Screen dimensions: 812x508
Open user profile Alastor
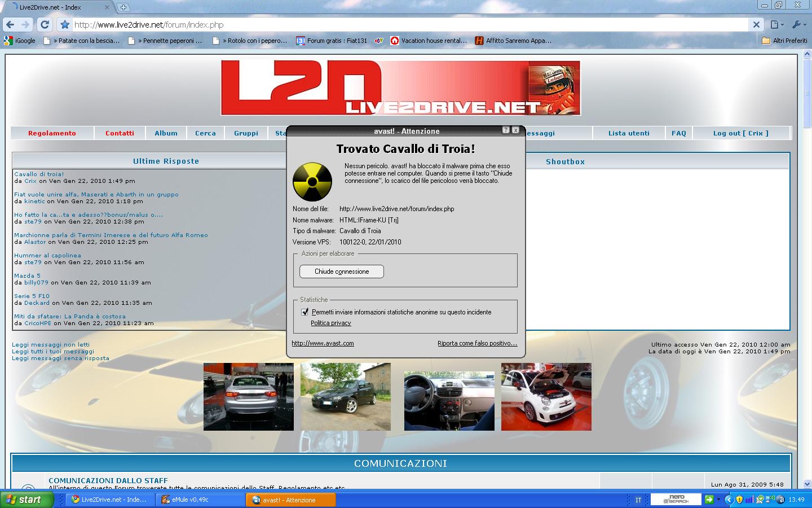point(35,242)
